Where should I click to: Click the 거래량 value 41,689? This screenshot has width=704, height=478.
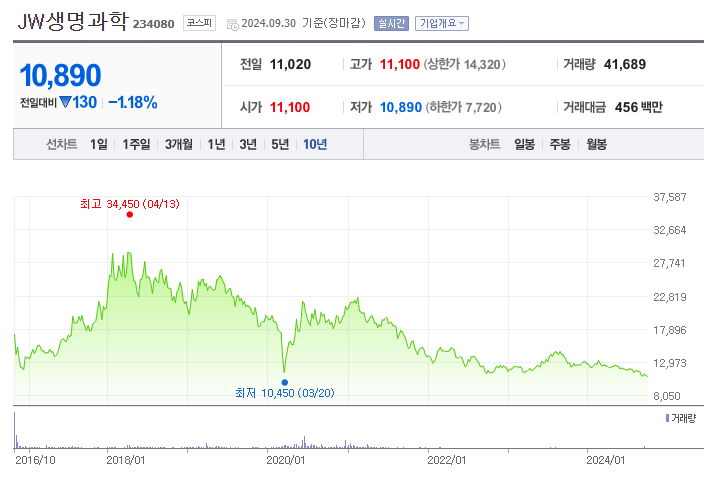click(625, 64)
